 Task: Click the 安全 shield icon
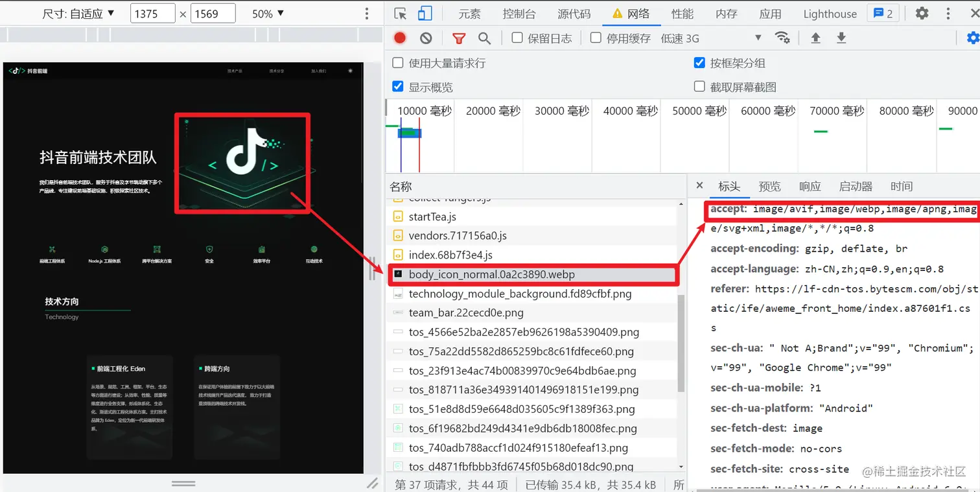pyautogui.click(x=209, y=250)
